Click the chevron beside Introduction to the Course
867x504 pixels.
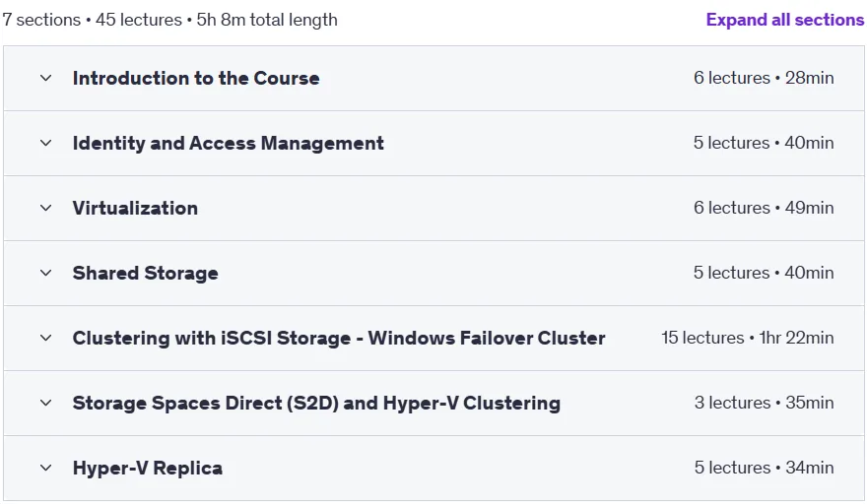point(46,78)
